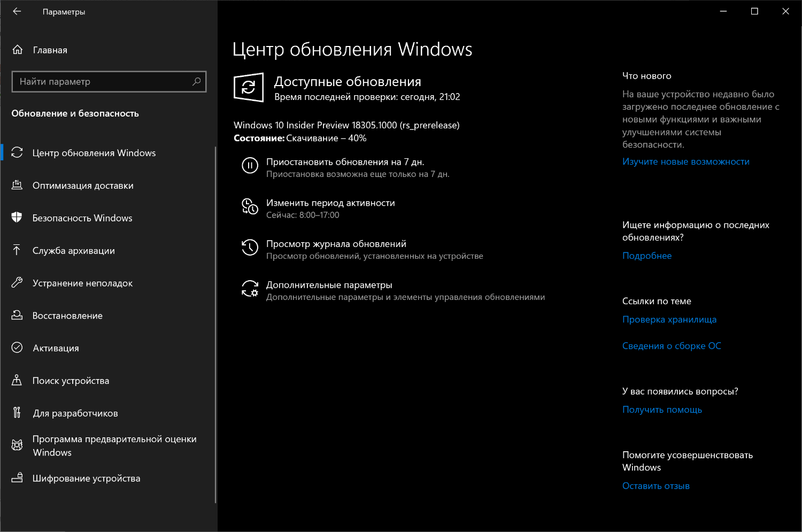
Task: Open Шифрование устройства settings
Action: (x=86, y=478)
